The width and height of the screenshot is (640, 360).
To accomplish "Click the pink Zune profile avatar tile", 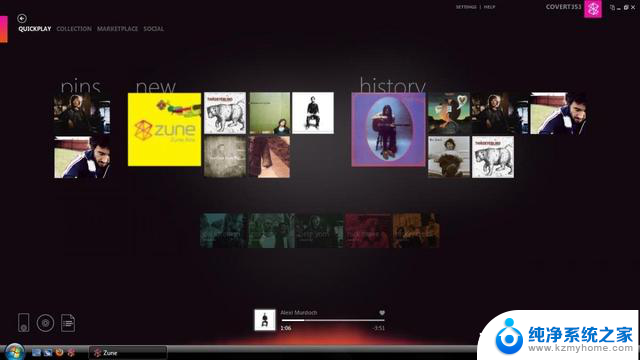I will (593, 9).
